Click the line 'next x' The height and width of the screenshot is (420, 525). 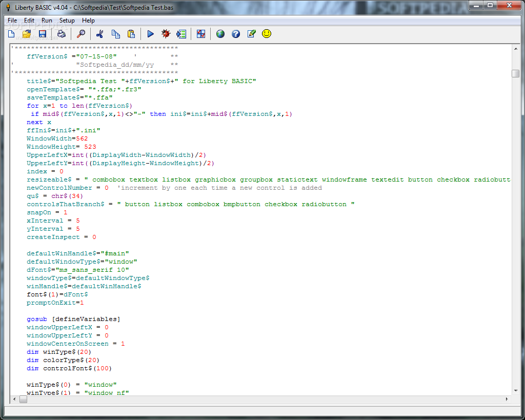pos(39,122)
